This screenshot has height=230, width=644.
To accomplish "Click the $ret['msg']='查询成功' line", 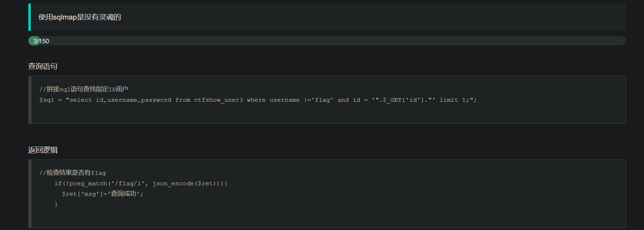I will 102,194.
